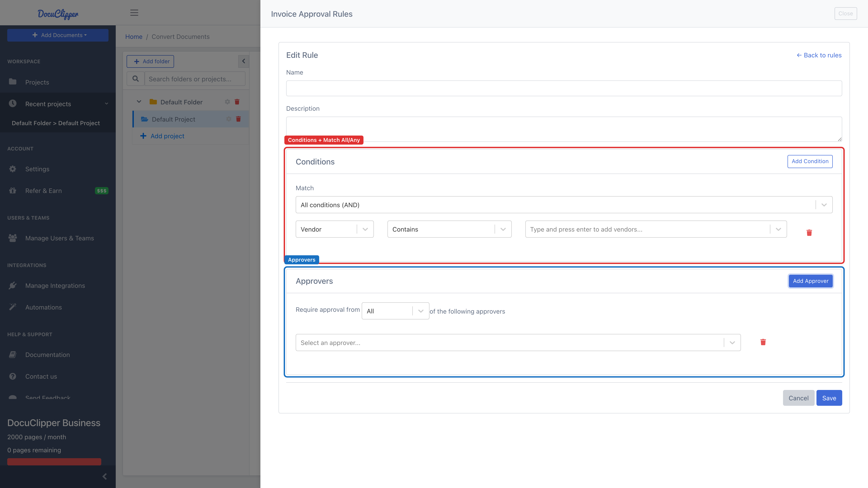Screen dimensions: 868x488
Task: Open Manage Users & Teams
Action: [x=59, y=238]
